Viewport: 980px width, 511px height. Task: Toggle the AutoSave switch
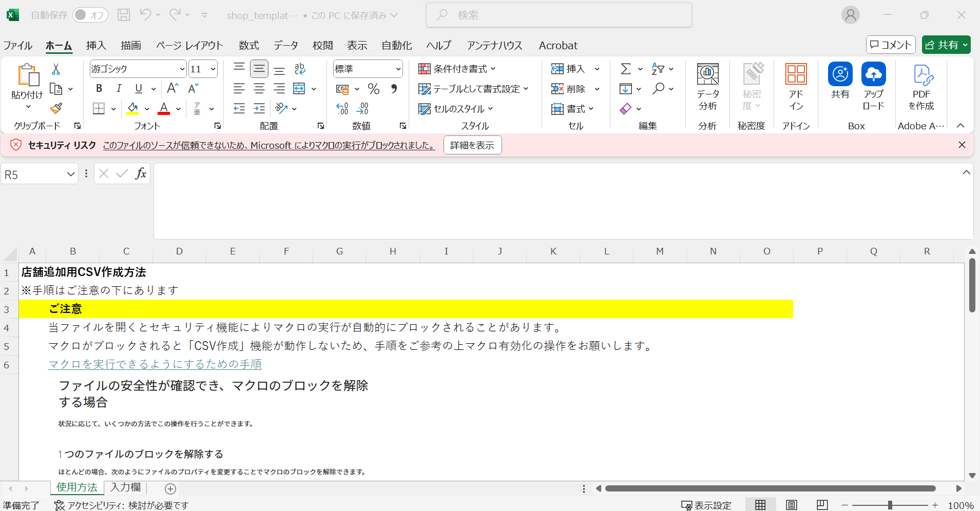[90, 15]
